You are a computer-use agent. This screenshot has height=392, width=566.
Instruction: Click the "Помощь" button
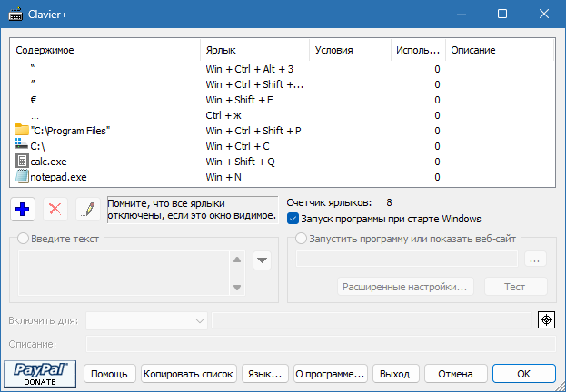(110, 374)
